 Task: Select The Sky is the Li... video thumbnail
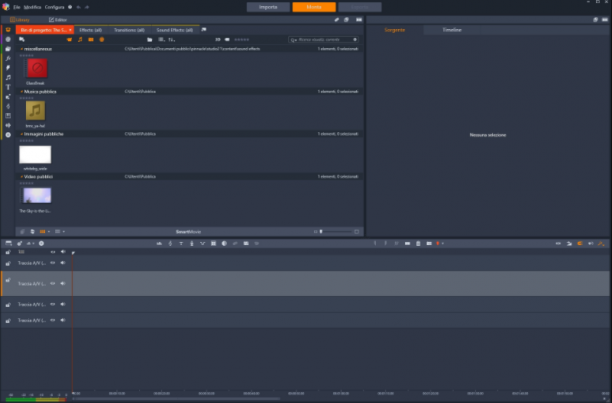click(37, 195)
